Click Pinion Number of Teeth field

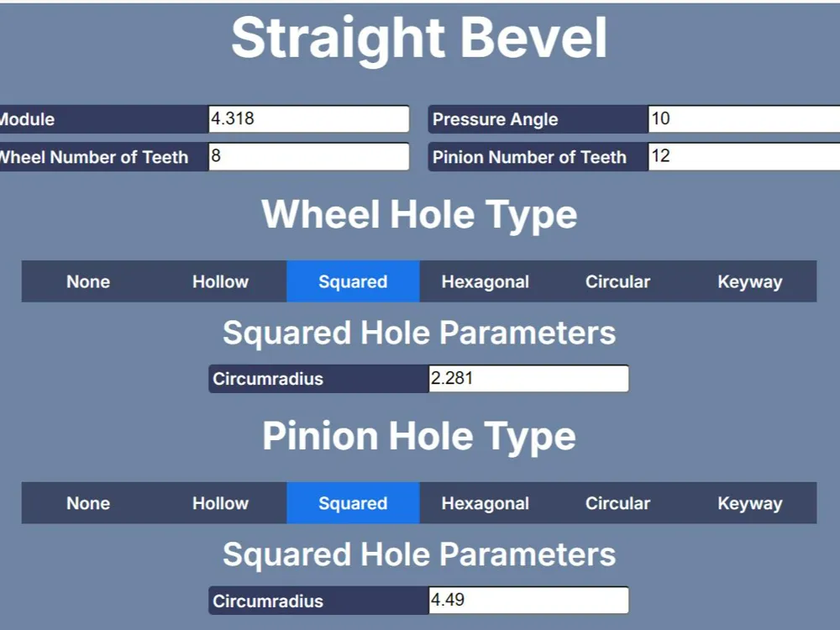(x=744, y=156)
